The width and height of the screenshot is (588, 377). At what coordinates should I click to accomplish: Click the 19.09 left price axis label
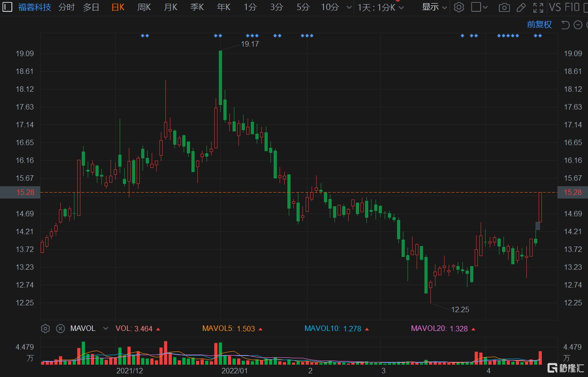coord(25,54)
